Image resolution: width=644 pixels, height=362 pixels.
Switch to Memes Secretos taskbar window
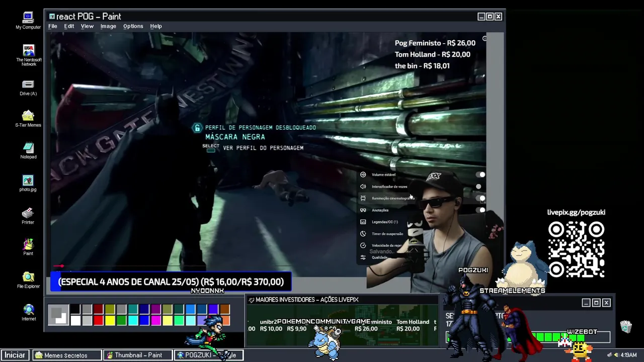pyautogui.click(x=67, y=355)
